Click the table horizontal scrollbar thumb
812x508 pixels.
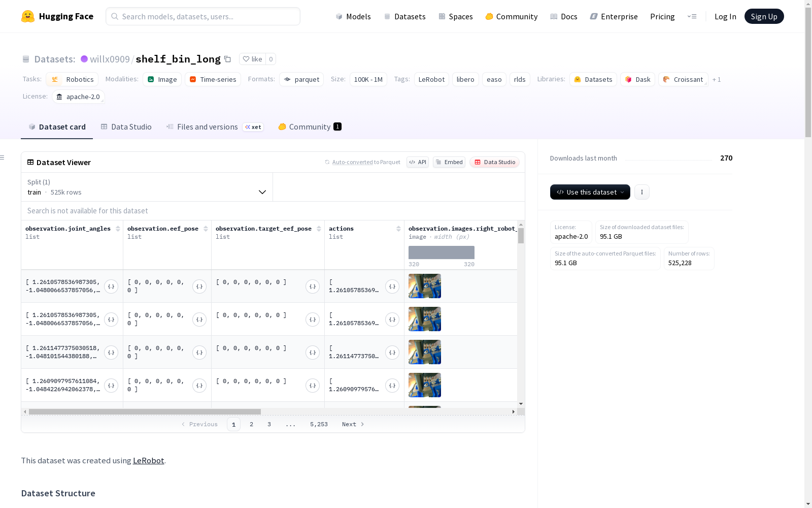(145, 411)
